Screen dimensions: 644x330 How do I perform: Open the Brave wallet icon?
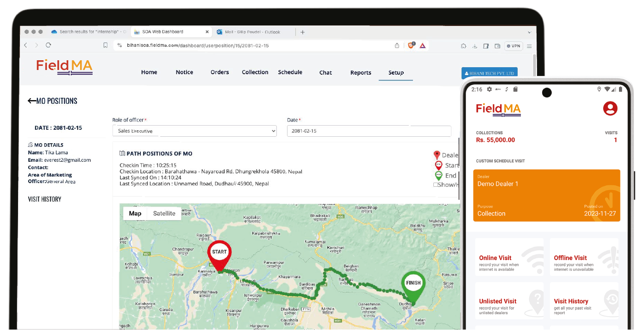coord(497,46)
